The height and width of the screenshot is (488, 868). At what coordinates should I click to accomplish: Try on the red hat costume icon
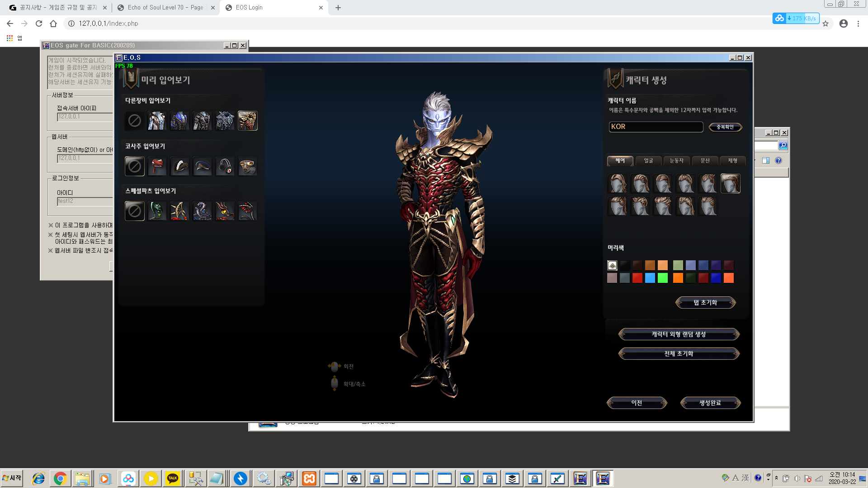point(157,166)
